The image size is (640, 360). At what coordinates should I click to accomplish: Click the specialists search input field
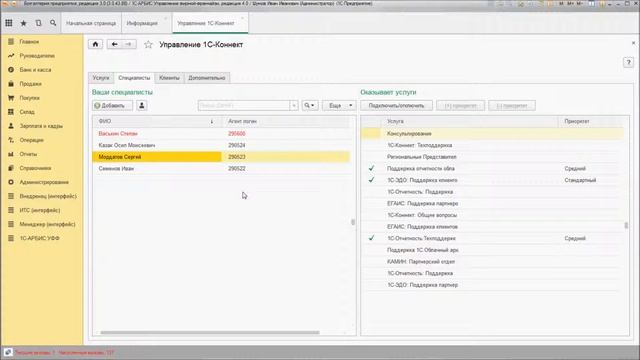tap(244, 106)
